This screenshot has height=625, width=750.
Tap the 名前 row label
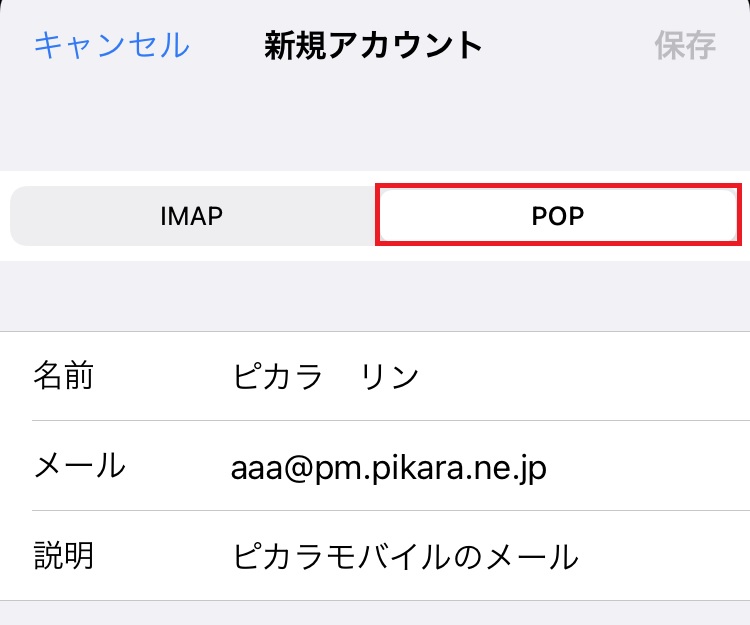click(63, 377)
